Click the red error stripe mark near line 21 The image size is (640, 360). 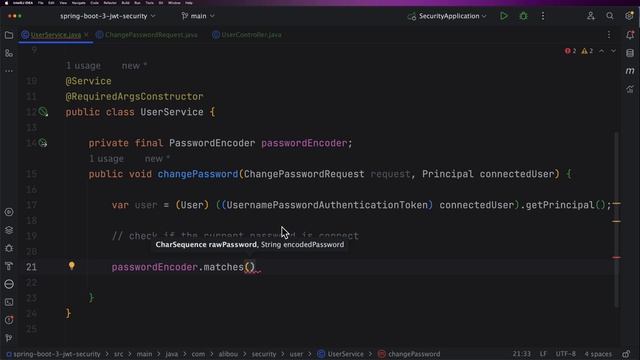[x=616, y=258]
